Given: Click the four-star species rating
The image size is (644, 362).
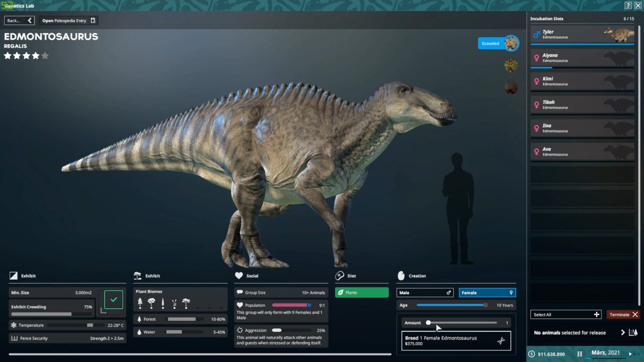Looking at the screenshot, I should [26, 56].
